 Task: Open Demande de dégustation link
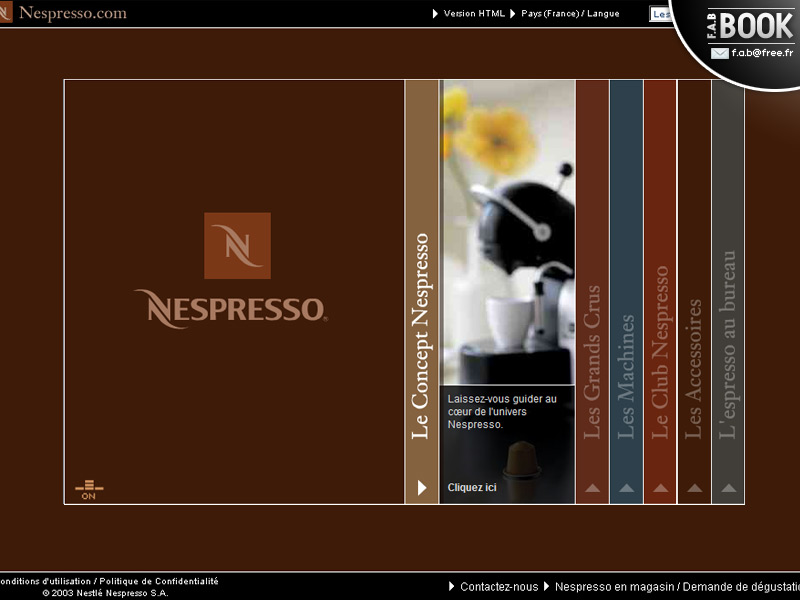click(741, 587)
